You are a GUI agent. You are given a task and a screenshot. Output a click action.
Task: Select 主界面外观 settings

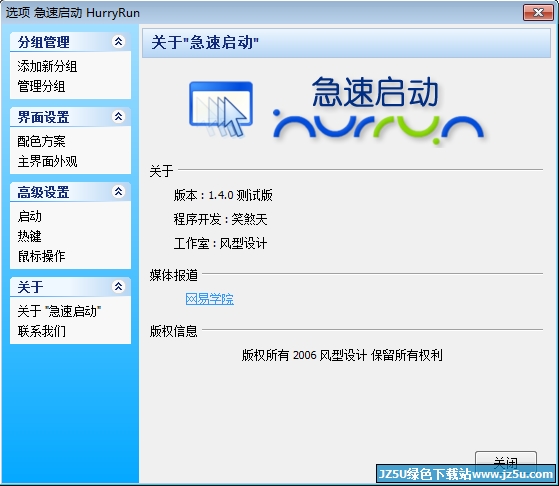tap(47, 162)
